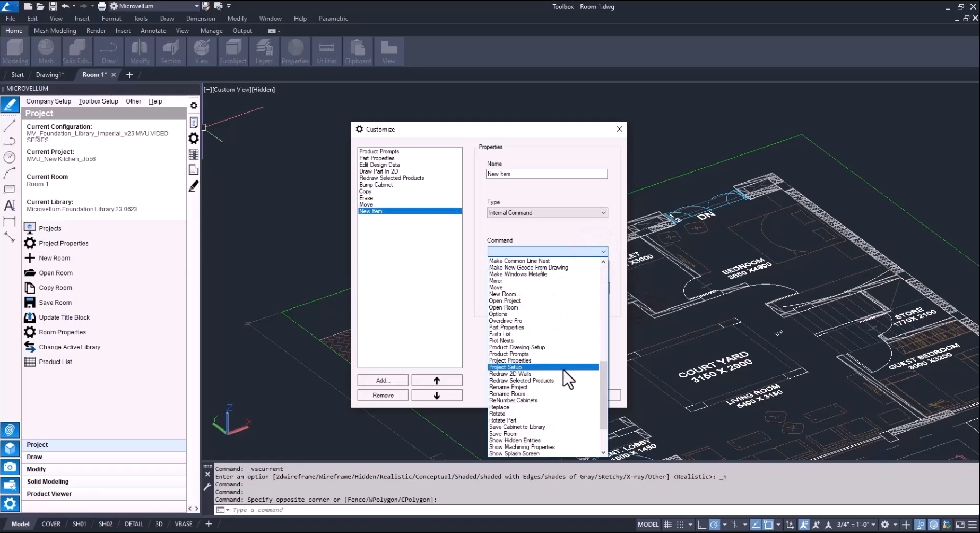
Task: Click the Undo arrow icon
Action: point(65,6)
